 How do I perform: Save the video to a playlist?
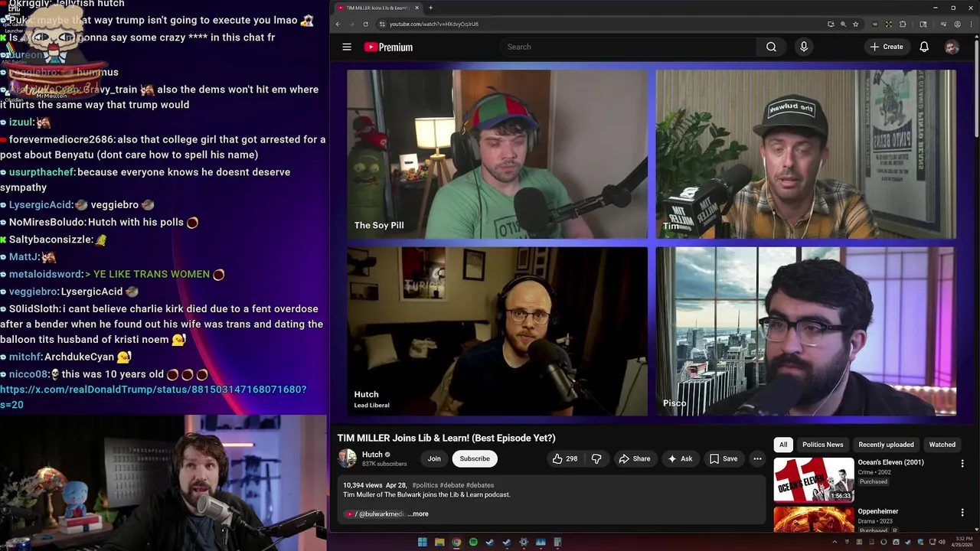pos(724,458)
